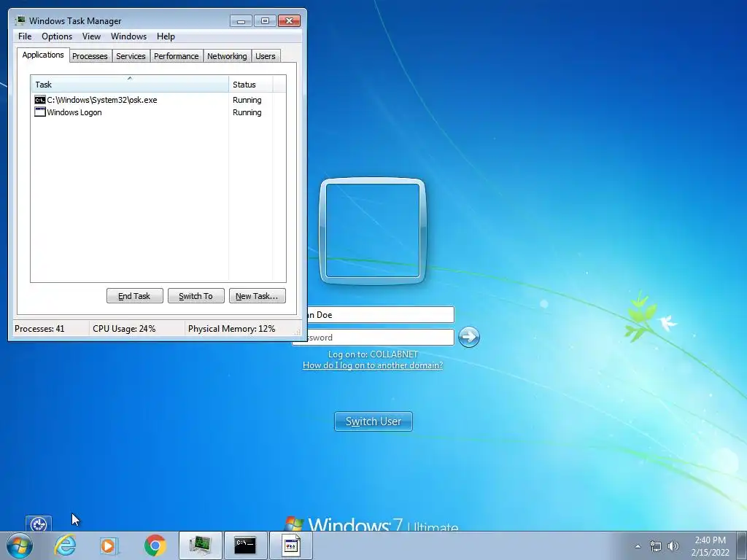This screenshot has height=560, width=747.
Task: Open Windows Media Player taskbar icon
Action: coord(109,545)
